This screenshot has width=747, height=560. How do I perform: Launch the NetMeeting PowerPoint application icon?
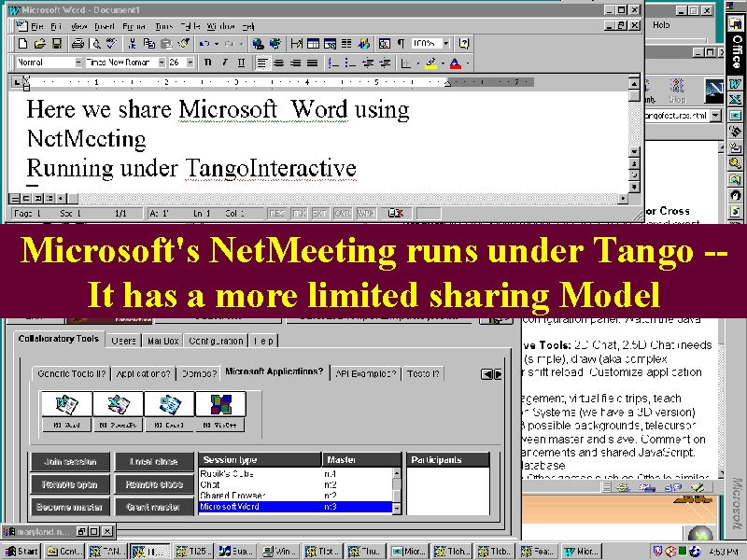[x=119, y=404]
